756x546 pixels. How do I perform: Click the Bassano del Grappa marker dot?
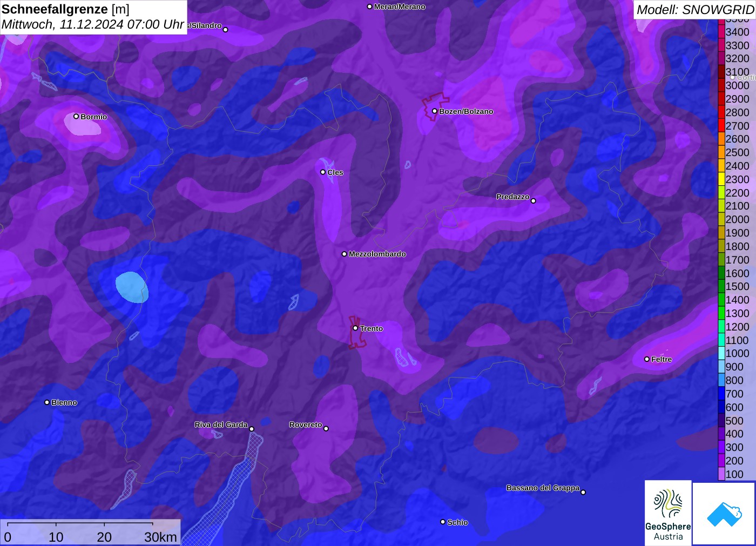click(x=583, y=492)
